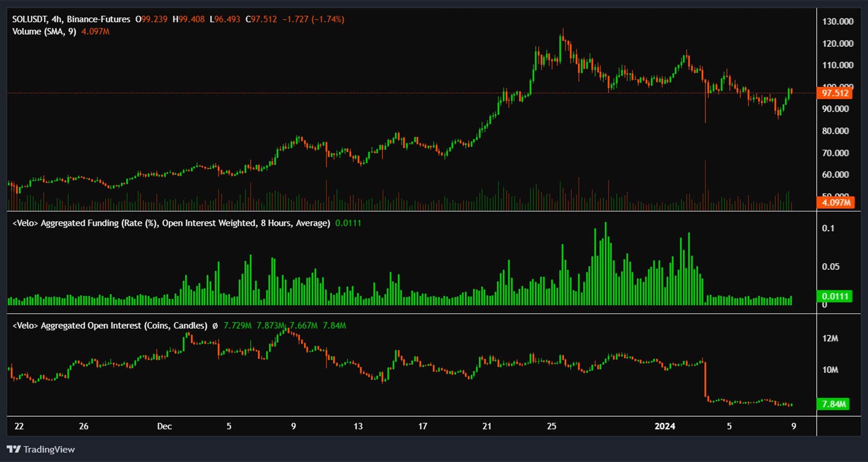The width and height of the screenshot is (868, 462).
Task: Click the green 0.0111 funding axis tag
Action: [x=834, y=296]
